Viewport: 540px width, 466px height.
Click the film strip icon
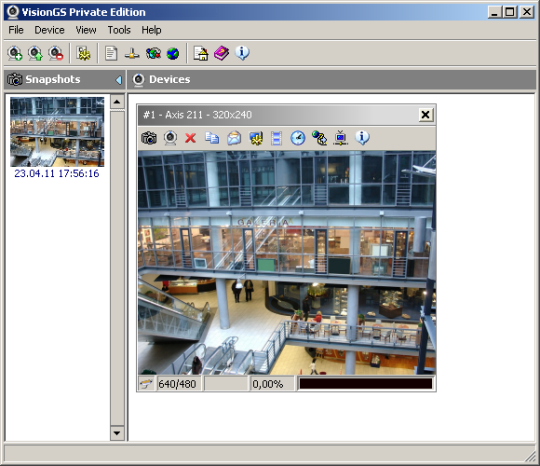(x=276, y=138)
